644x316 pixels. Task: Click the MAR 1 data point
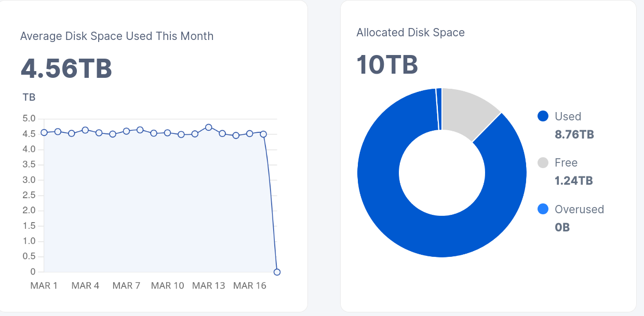pyautogui.click(x=44, y=133)
